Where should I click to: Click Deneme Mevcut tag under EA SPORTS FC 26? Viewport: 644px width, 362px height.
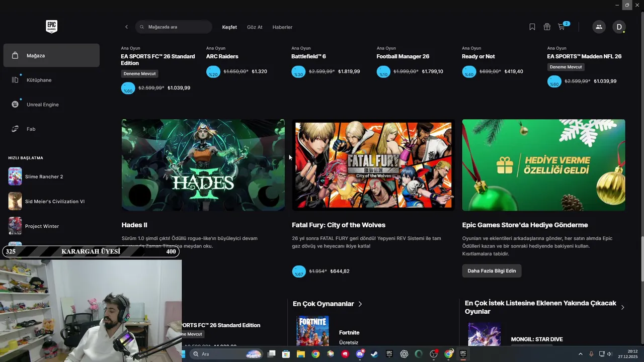(139, 73)
